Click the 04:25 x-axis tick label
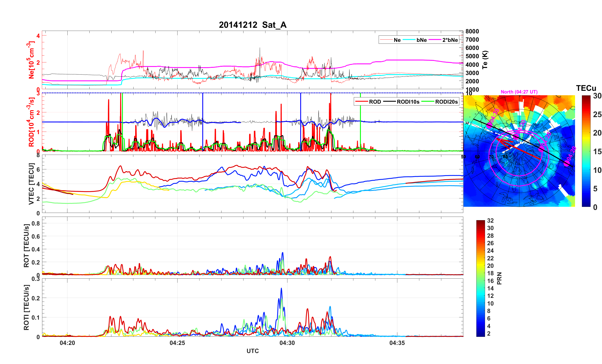Viewport: 602px width, 364px height. click(177, 343)
